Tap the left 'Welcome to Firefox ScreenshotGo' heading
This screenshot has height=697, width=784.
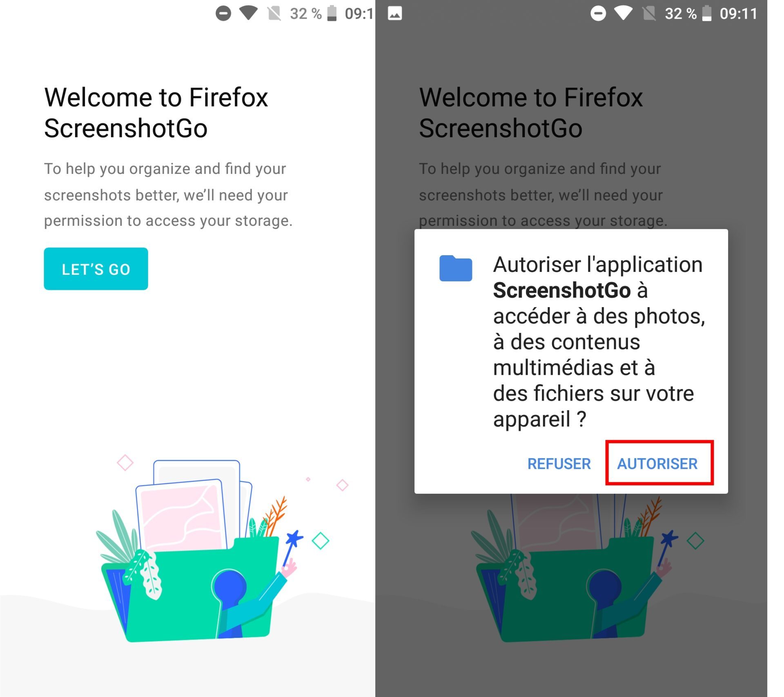pos(156,113)
